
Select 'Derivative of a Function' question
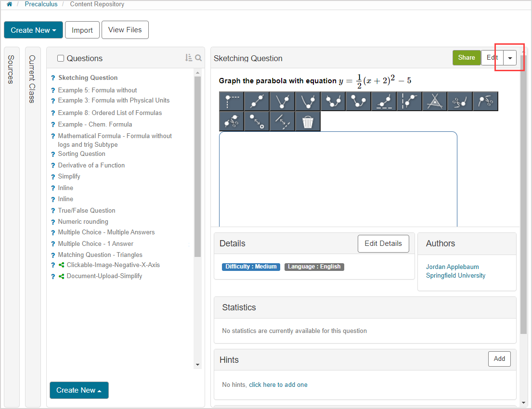pos(91,165)
